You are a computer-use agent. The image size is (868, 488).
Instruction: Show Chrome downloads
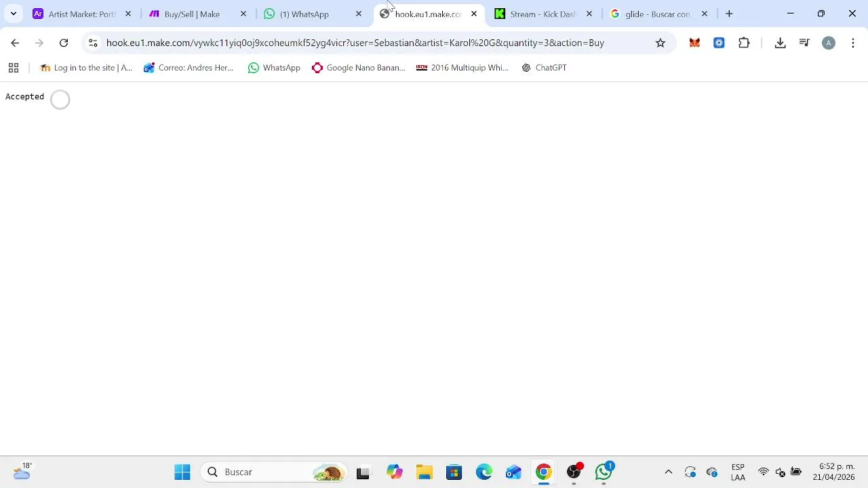(x=780, y=43)
